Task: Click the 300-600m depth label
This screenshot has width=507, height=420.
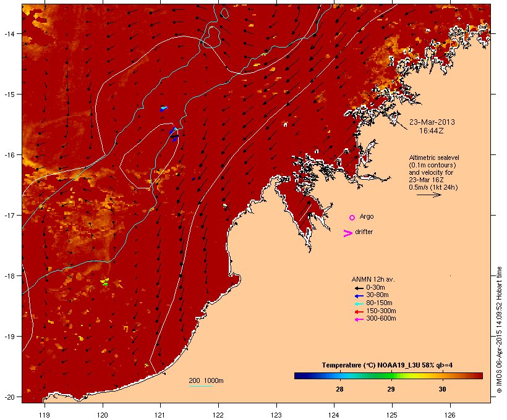Action: coord(381,319)
